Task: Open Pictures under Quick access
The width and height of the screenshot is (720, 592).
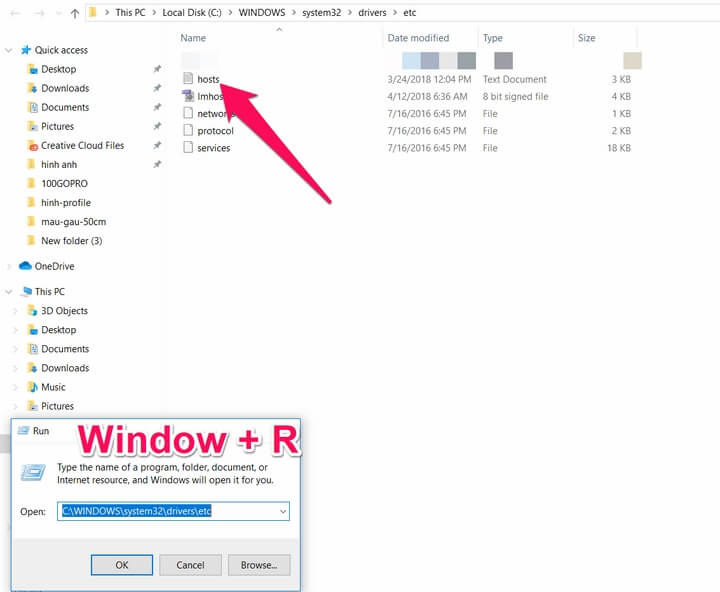Action: point(57,126)
